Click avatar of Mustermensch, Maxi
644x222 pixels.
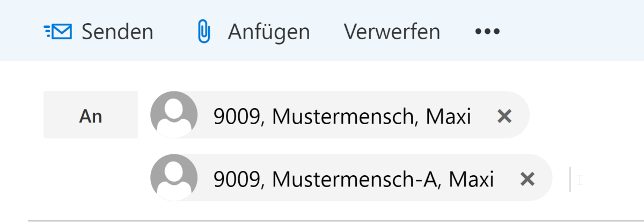click(x=174, y=115)
